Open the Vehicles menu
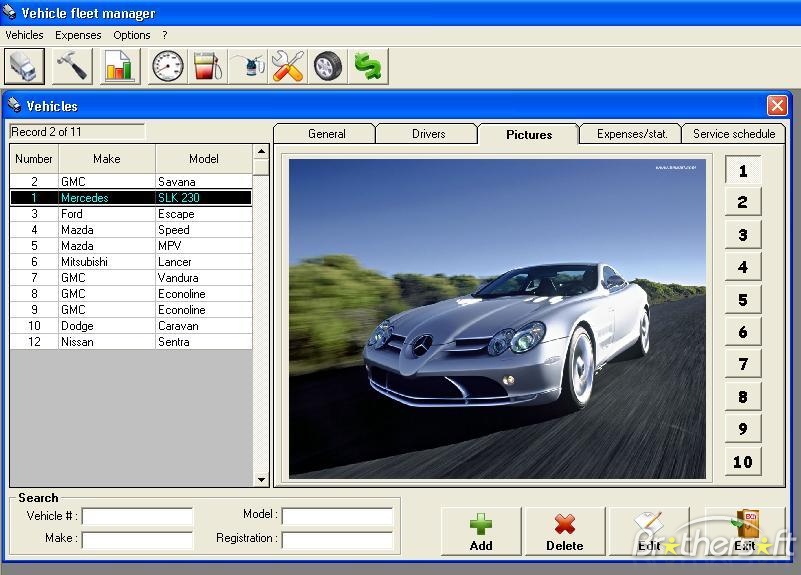The height and width of the screenshot is (575, 801). point(24,35)
